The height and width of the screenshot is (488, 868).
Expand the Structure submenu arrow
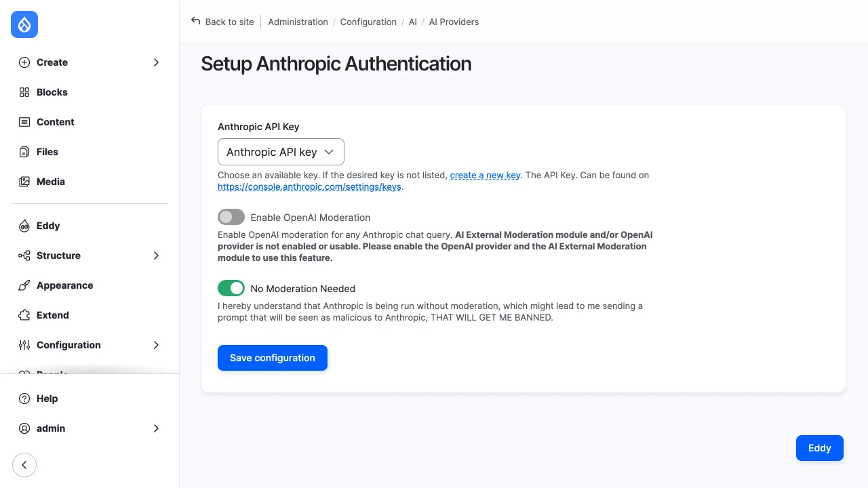tap(156, 256)
